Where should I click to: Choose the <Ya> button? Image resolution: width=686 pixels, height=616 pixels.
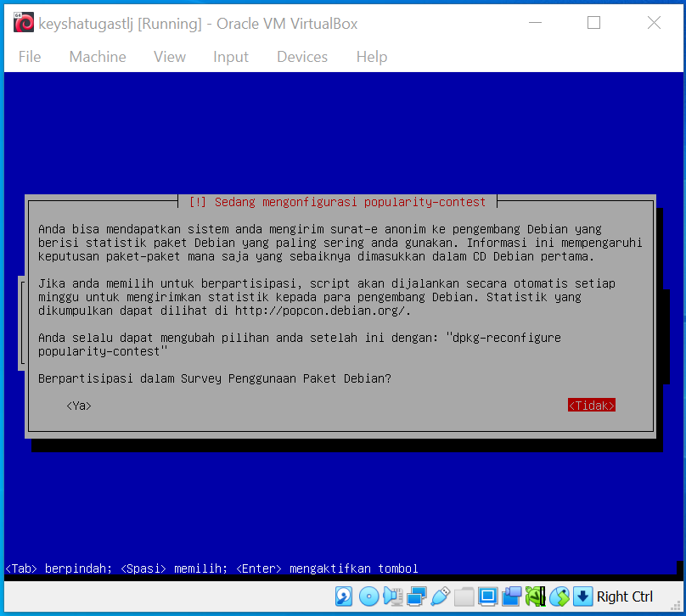pos(79,406)
